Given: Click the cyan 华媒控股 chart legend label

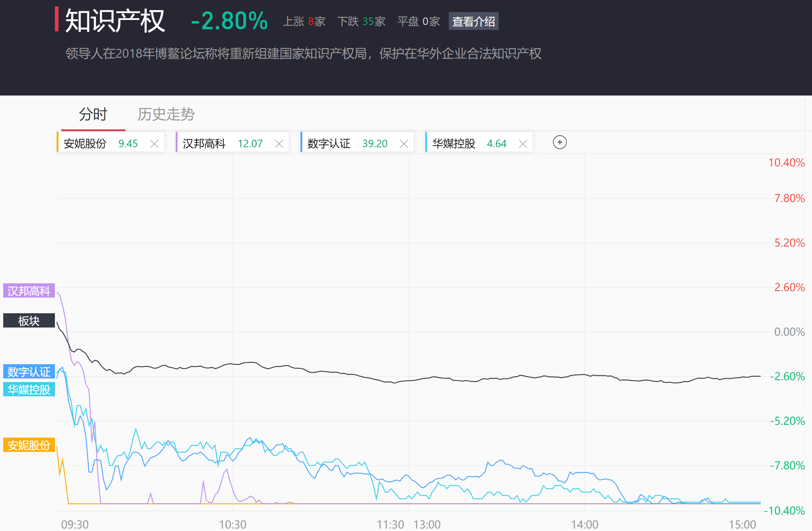Looking at the screenshot, I should (29, 390).
